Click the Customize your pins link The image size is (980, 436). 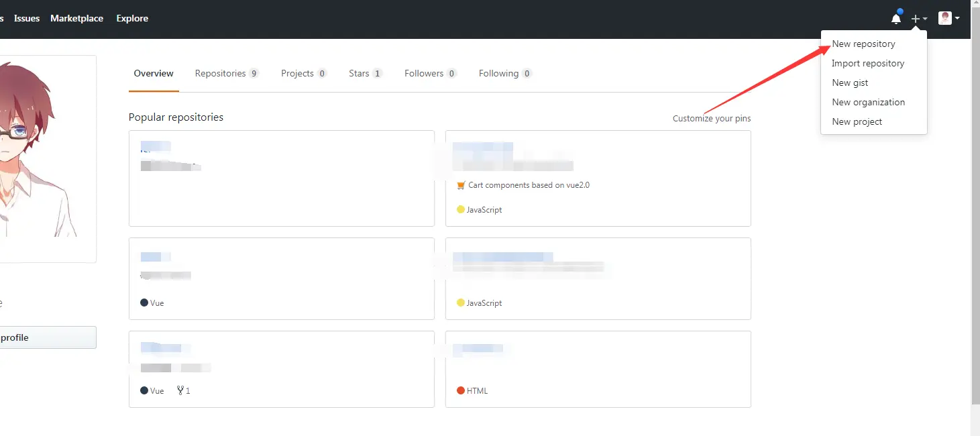coord(712,118)
